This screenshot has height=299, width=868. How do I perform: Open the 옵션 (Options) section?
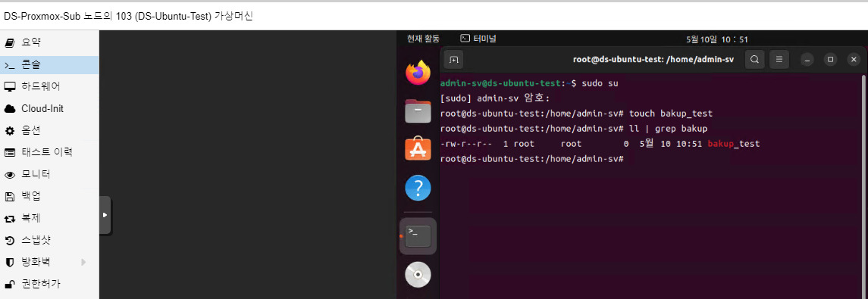coord(49,130)
